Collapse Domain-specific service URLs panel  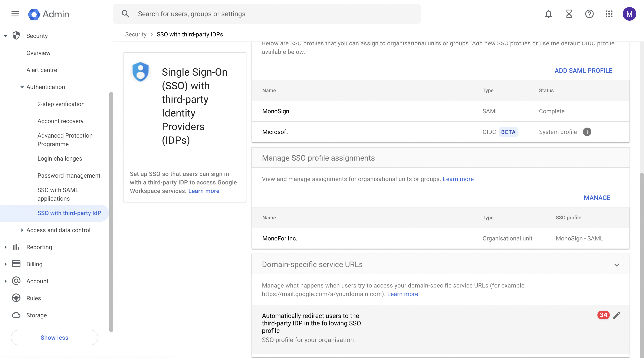[x=617, y=265]
